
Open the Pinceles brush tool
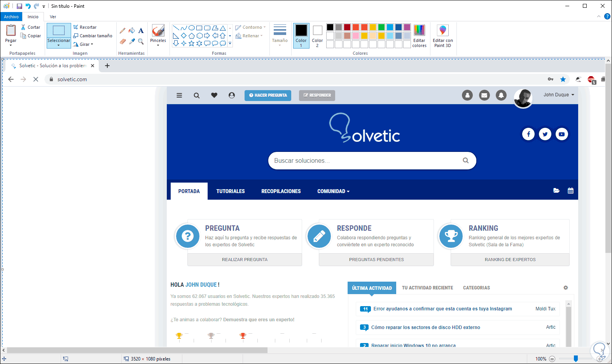[x=158, y=31]
